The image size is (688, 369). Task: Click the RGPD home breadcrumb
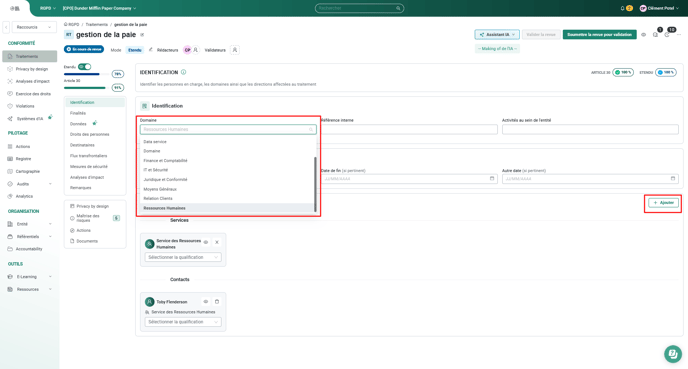72,25
